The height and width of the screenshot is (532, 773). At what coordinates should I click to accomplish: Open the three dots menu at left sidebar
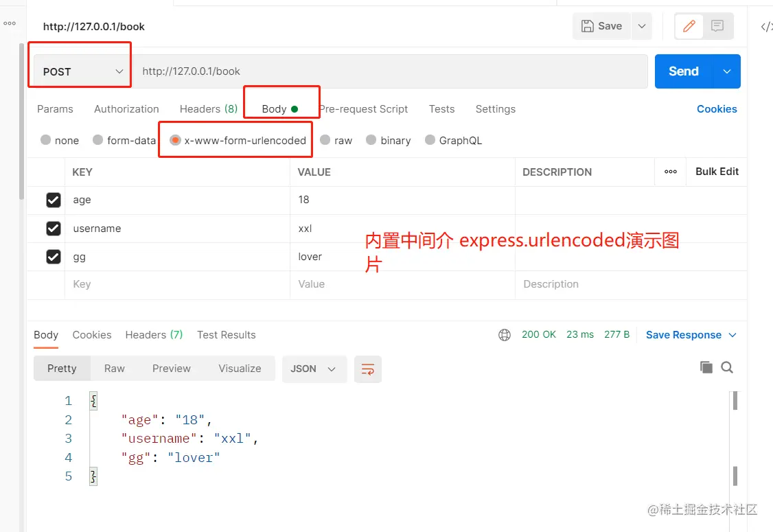(10, 23)
